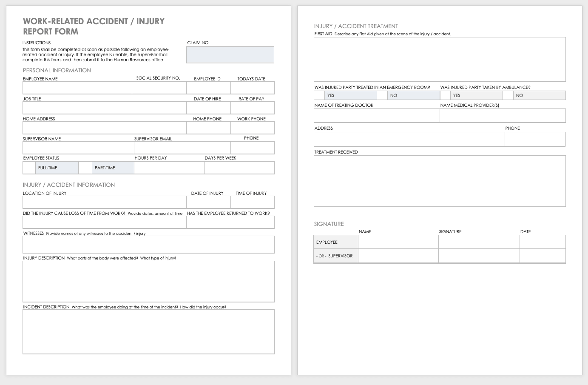Image resolution: width=588 pixels, height=385 pixels.
Task: Click the Claim No. field
Action: (x=230, y=55)
